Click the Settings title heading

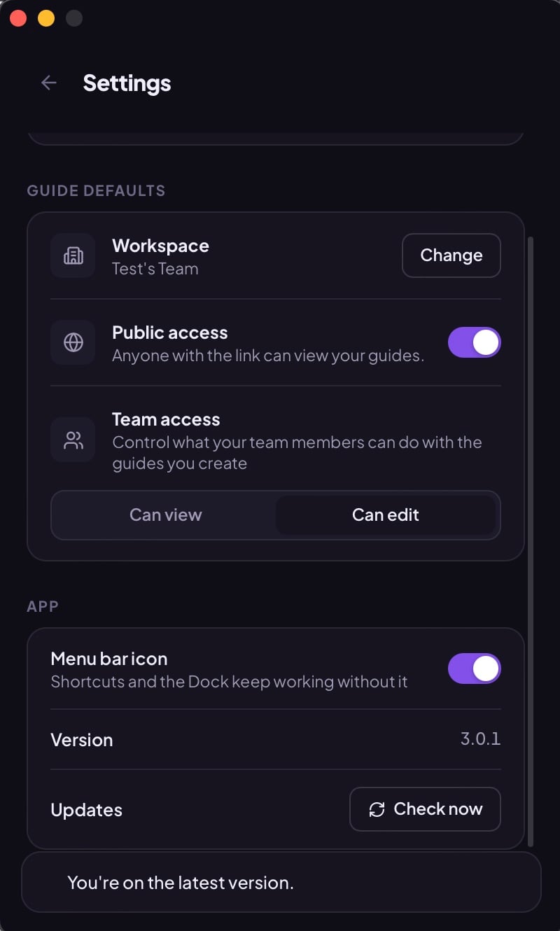[x=127, y=83]
